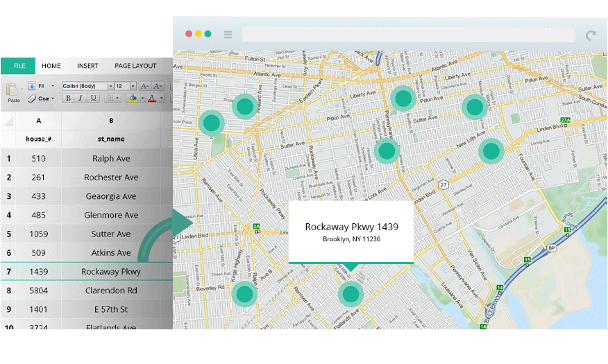Toggle Bold formatting
Viewport: 608px width, 364px height.
tap(68, 98)
